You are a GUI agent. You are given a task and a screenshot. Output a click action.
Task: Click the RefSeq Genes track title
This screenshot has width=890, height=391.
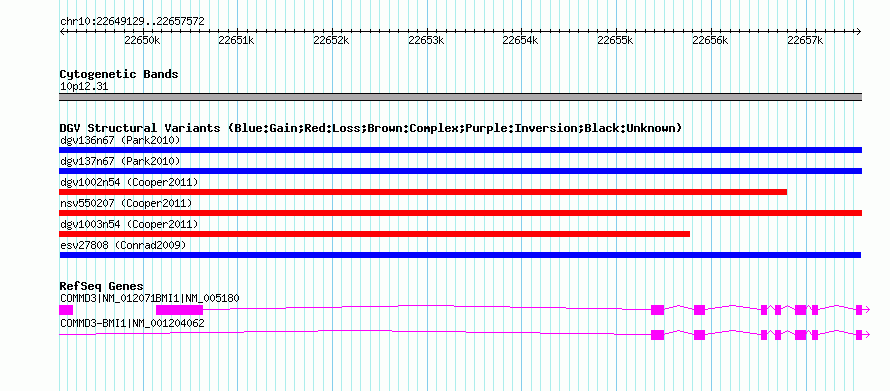(102, 286)
